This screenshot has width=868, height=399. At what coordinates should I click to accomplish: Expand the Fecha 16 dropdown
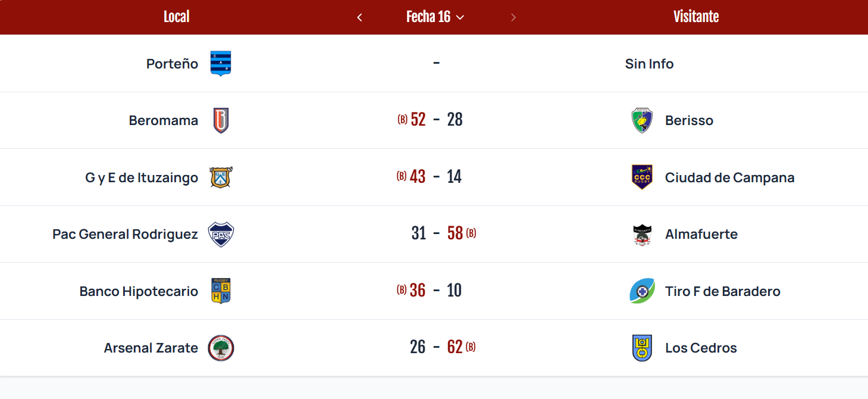pyautogui.click(x=435, y=17)
